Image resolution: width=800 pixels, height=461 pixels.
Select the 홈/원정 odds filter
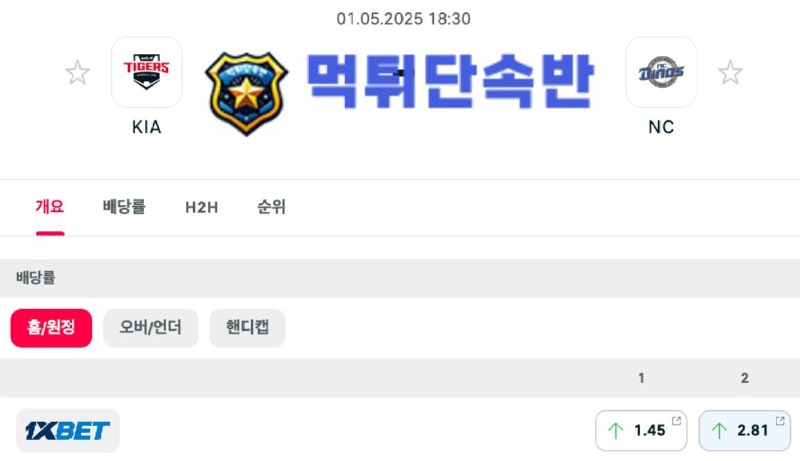(x=51, y=328)
